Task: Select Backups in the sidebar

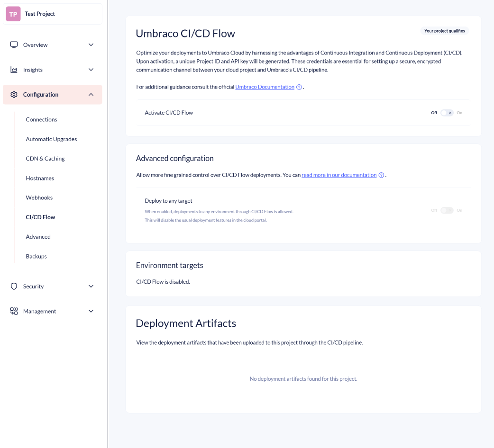Action: pos(36,256)
